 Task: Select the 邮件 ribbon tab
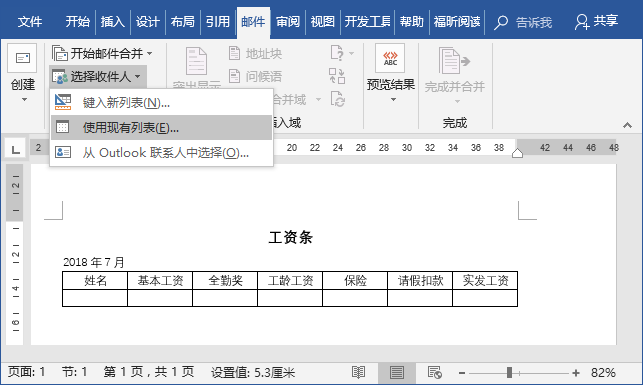pos(253,22)
